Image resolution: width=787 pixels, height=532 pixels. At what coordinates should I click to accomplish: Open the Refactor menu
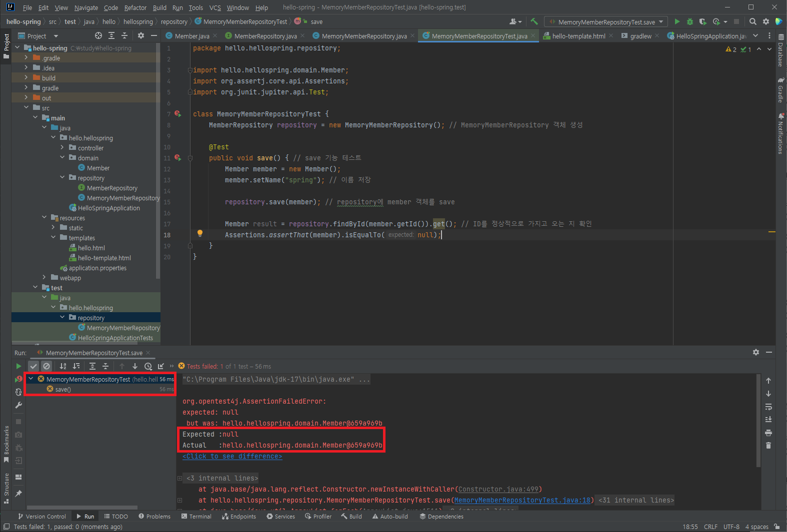click(x=135, y=7)
